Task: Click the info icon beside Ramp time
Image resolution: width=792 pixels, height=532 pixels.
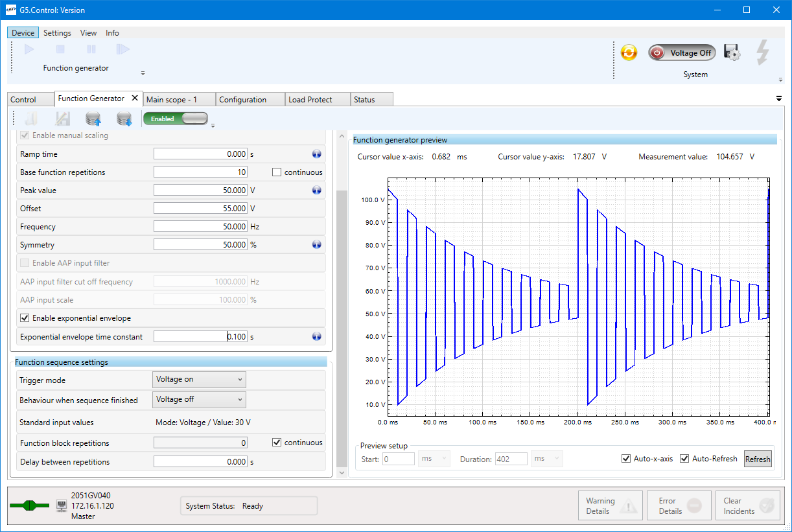Action: click(x=316, y=154)
